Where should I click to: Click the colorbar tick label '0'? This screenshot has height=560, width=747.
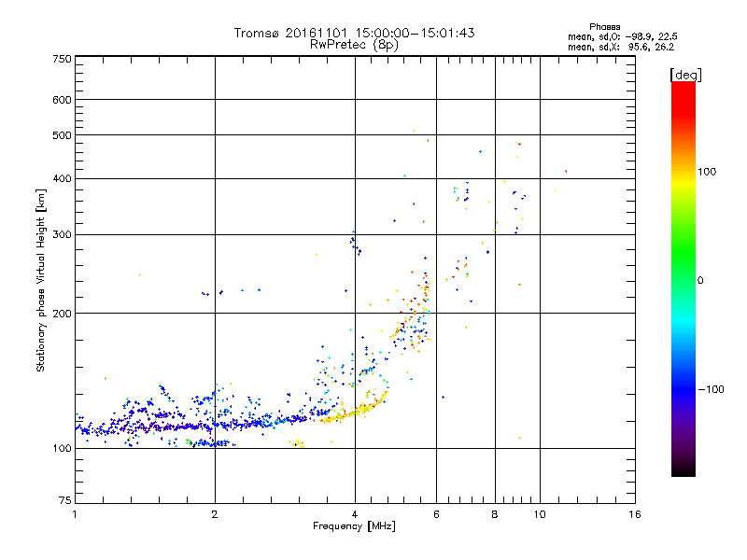(x=700, y=281)
